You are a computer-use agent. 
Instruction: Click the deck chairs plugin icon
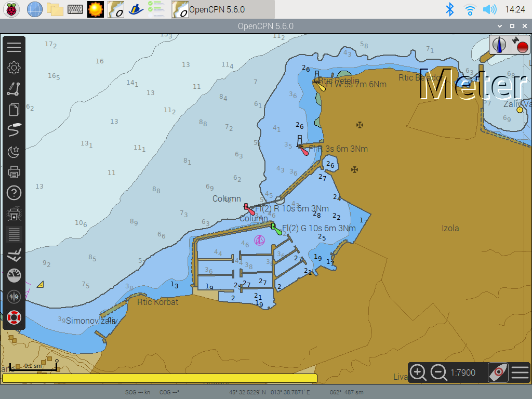(14, 255)
